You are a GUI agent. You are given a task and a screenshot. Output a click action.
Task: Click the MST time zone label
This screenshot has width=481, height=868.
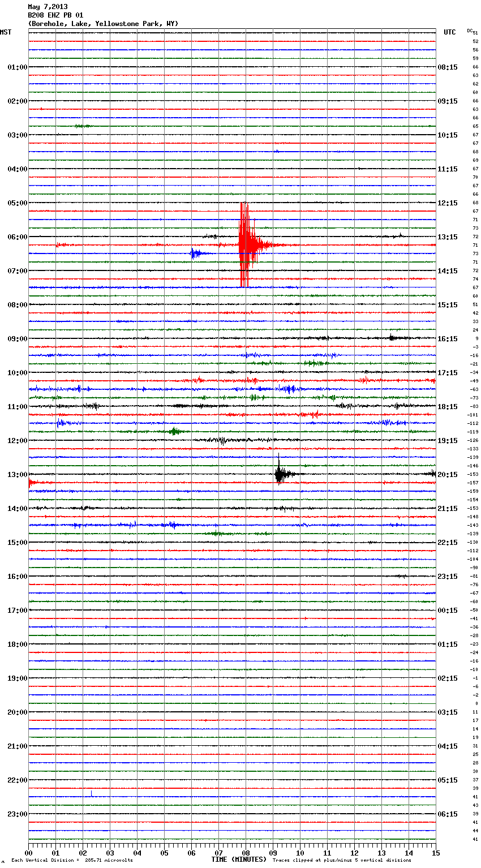tap(6, 32)
